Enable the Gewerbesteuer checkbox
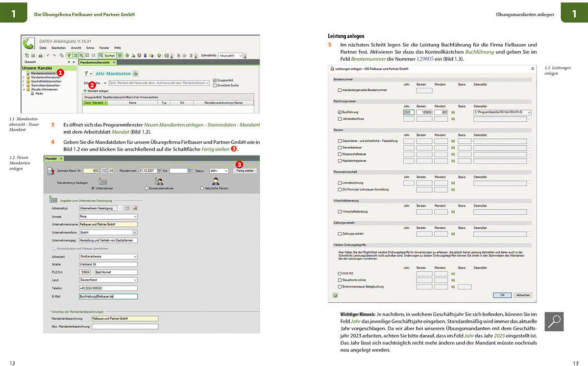This screenshot has height=366, width=588. pyautogui.click(x=340, y=147)
